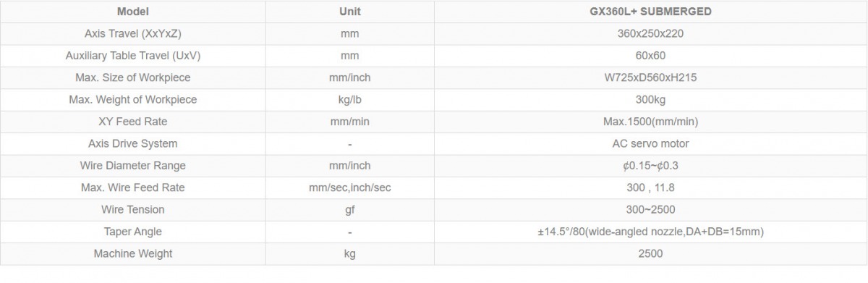
Task: Select the Taper Angle row label
Action: (x=132, y=232)
